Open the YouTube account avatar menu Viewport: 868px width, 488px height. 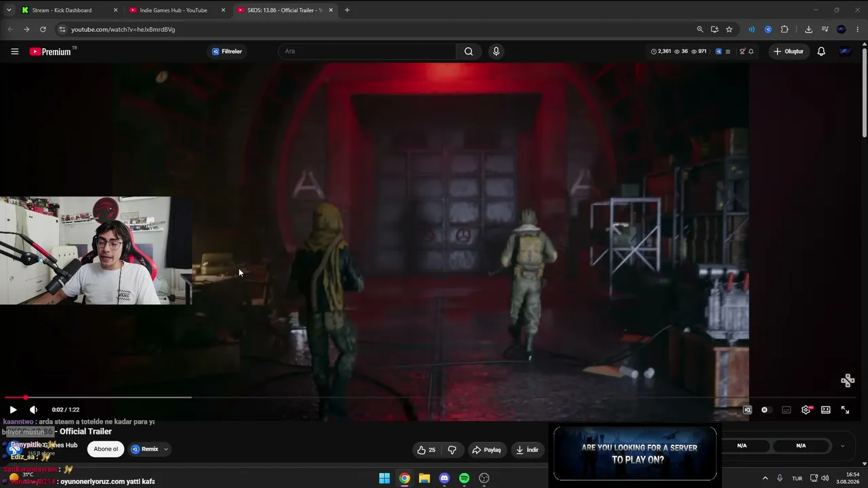tap(845, 52)
